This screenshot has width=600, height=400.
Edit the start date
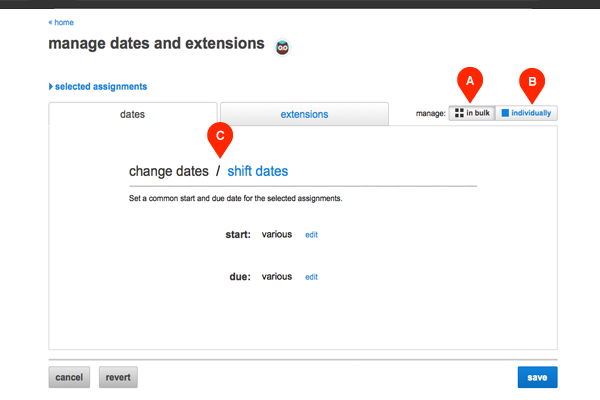tap(311, 235)
